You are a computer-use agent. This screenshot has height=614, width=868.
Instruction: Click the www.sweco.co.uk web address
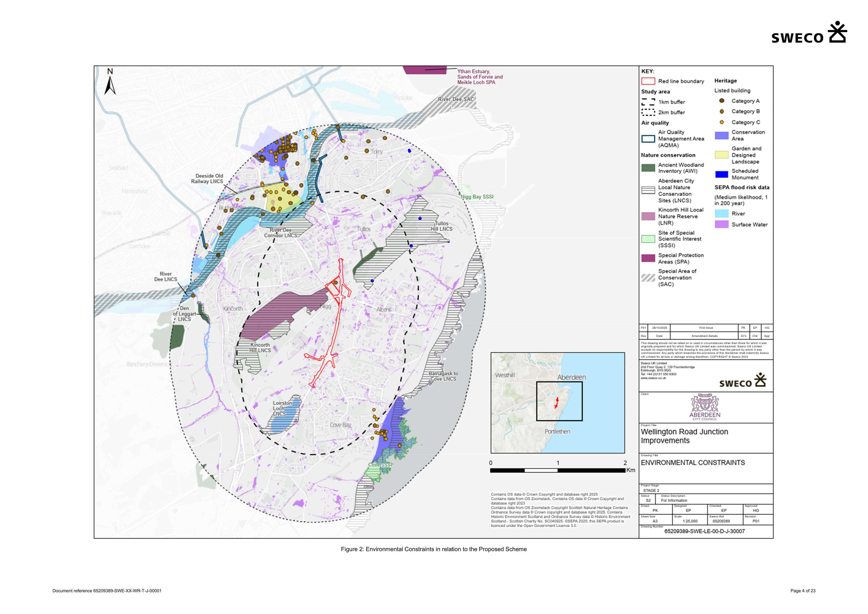[x=653, y=378]
